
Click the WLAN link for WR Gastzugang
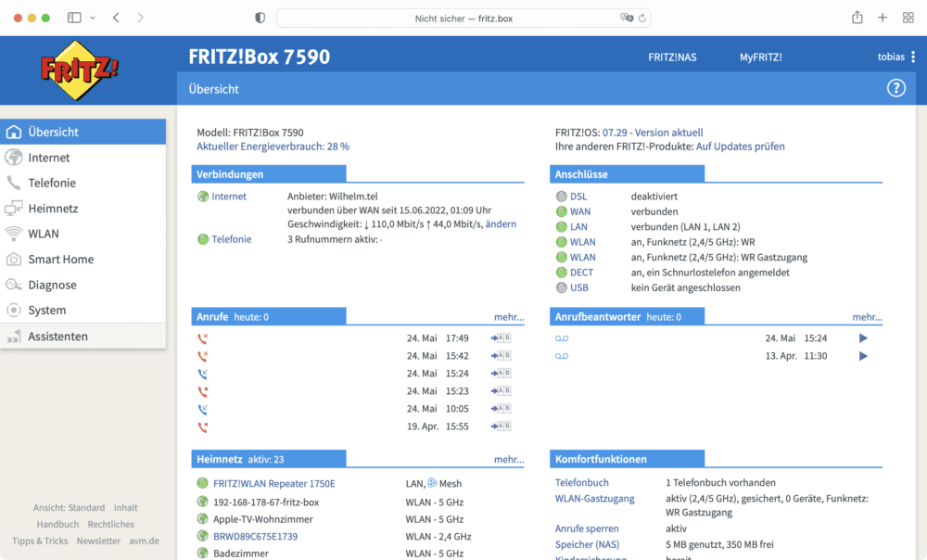pos(582,257)
